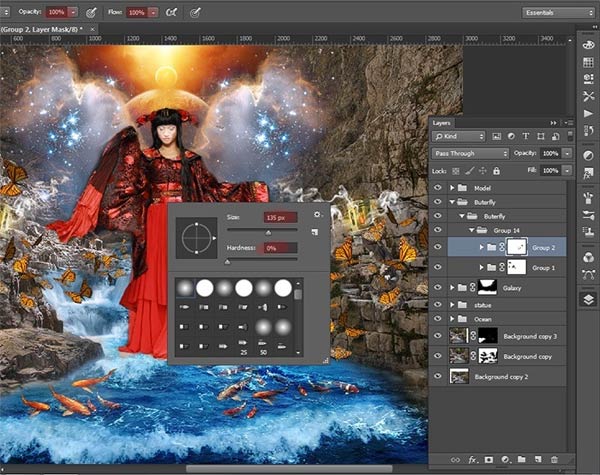Lock image pixels brush icon
Viewport: 600px width, 475px height.
coord(470,171)
